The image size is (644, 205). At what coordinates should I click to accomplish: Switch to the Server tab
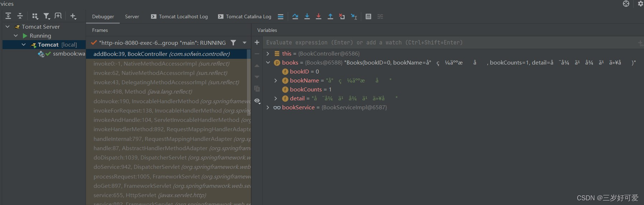[x=132, y=16]
